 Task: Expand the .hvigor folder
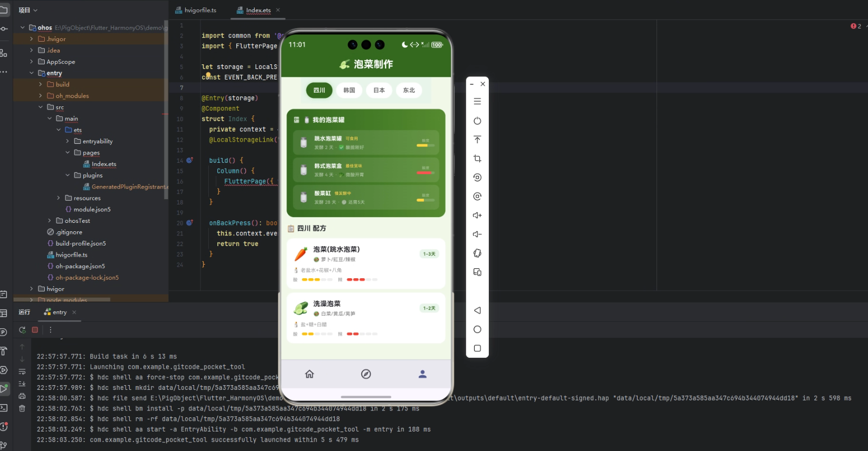point(32,39)
